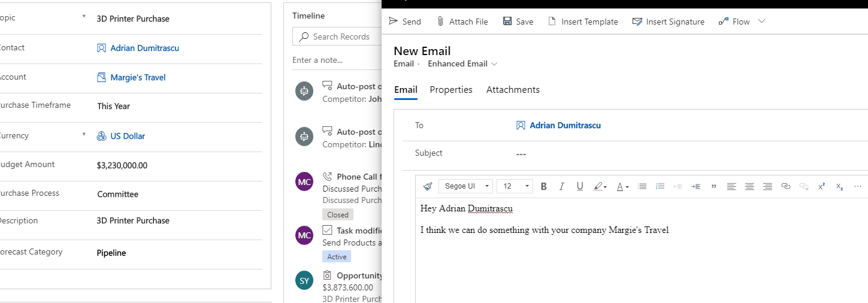This screenshot has height=303, width=868.
Task: Click the Active status badge
Action: coord(337,256)
